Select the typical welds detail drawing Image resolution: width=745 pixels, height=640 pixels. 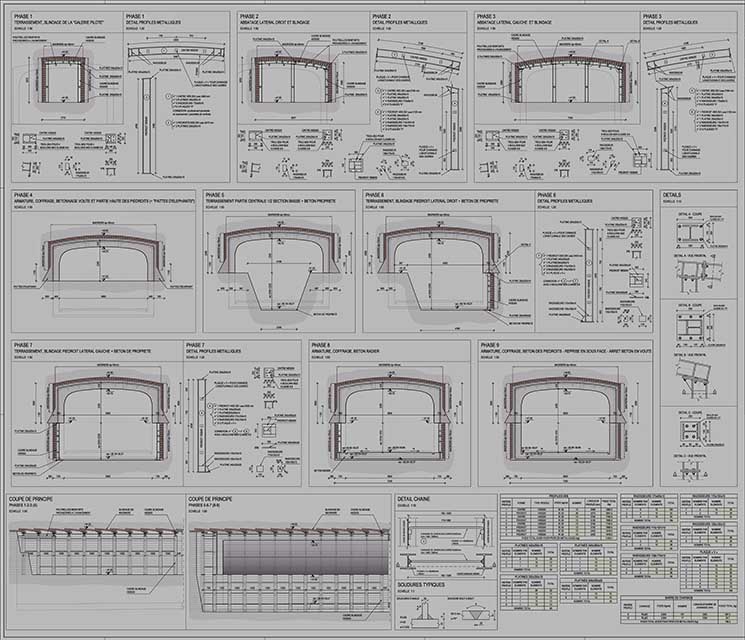pyautogui.click(x=446, y=613)
